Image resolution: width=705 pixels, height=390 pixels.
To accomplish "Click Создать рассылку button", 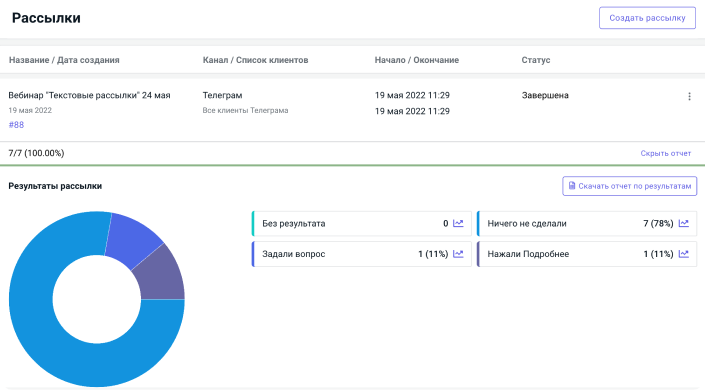I will [x=647, y=18].
